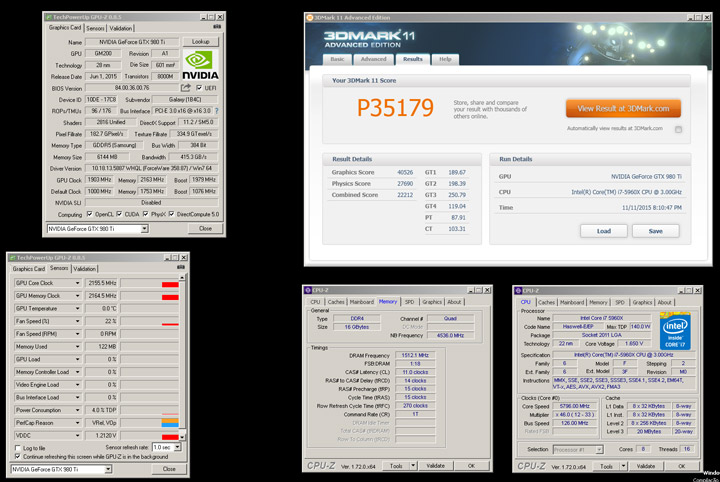This screenshot has height=482, width=720.
Task: Open the GPU Core Clock sensor dropdown
Action: coord(77,283)
